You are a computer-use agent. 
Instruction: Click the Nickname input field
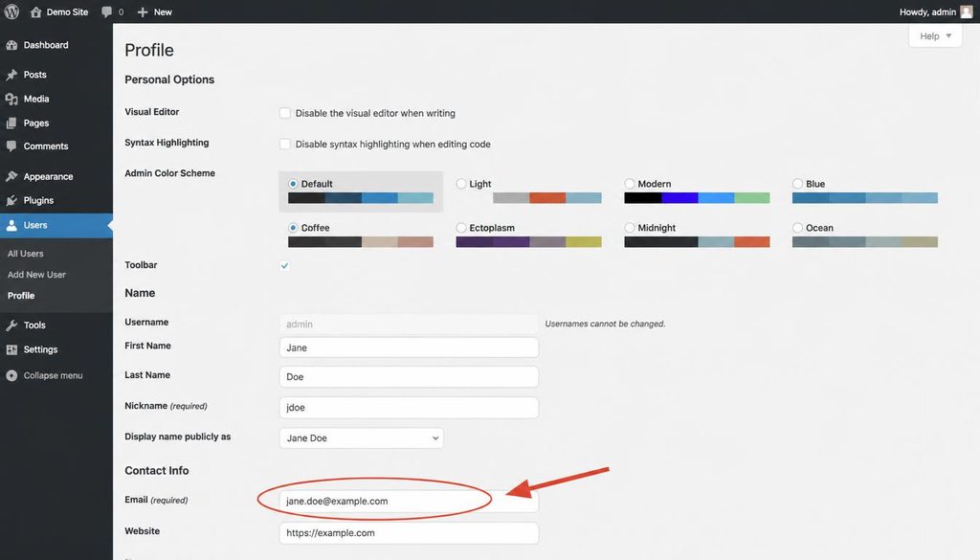click(409, 408)
